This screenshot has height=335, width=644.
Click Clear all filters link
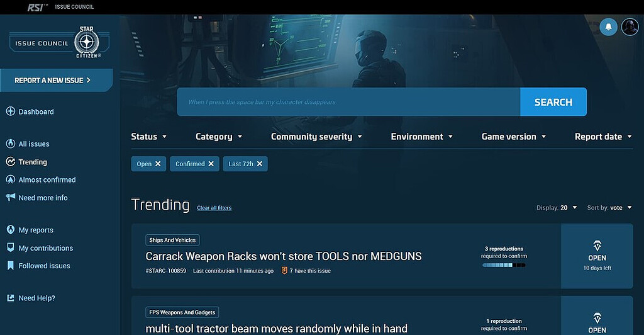[214, 208]
